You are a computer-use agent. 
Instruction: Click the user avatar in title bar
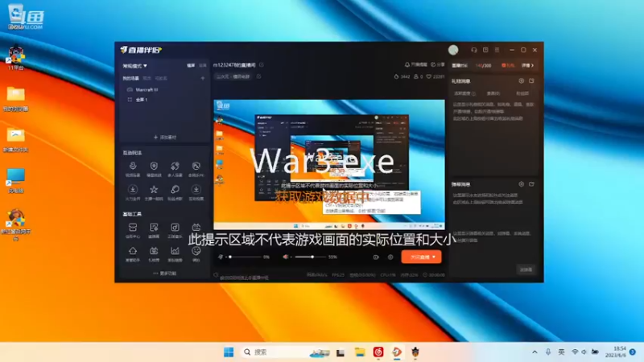coord(453,50)
